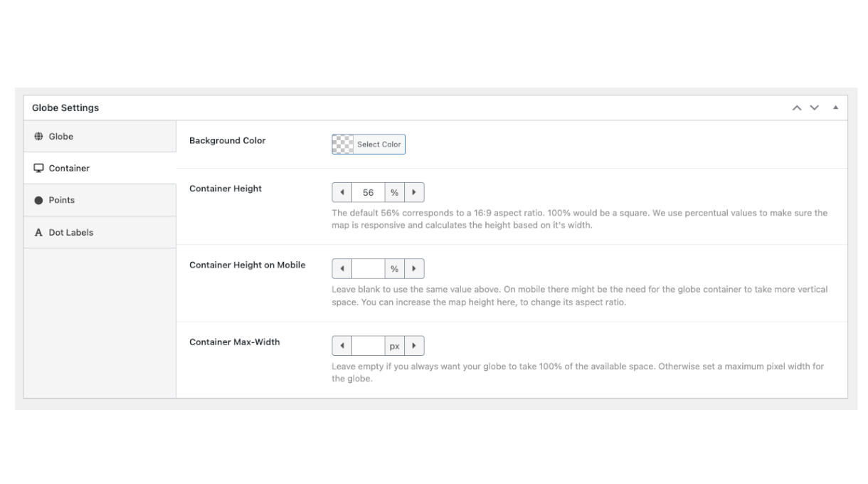Viewport: 868px width, 484px height.
Task: Move the Globe Settings panel down
Action: pyautogui.click(x=815, y=107)
